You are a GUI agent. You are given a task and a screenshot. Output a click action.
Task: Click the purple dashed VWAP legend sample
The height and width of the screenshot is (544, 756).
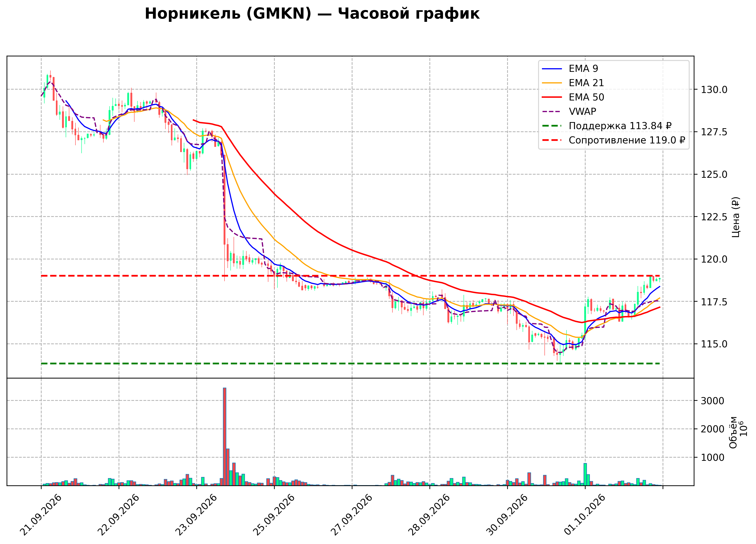point(552,112)
